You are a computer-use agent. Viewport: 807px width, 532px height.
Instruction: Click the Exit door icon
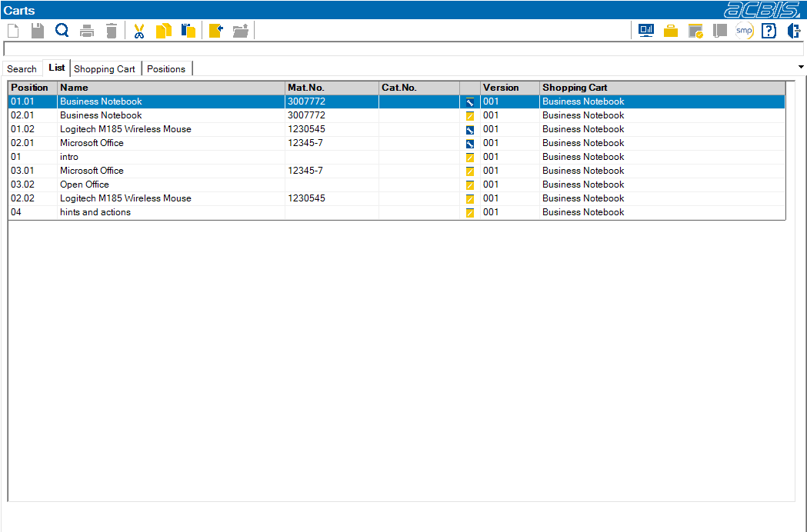coord(794,31)
